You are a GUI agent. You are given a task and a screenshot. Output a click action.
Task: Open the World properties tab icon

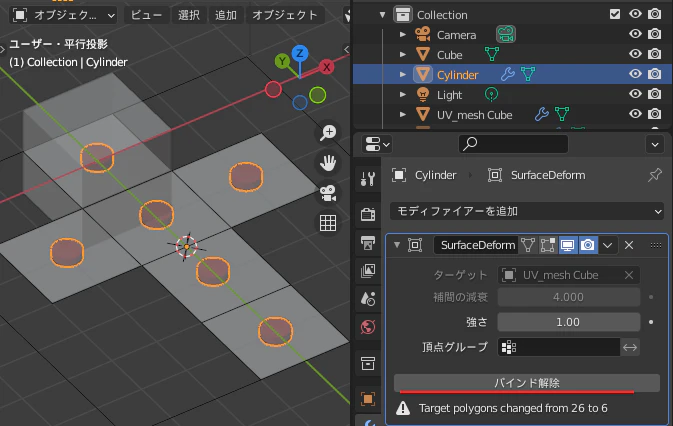coord(368,327)
